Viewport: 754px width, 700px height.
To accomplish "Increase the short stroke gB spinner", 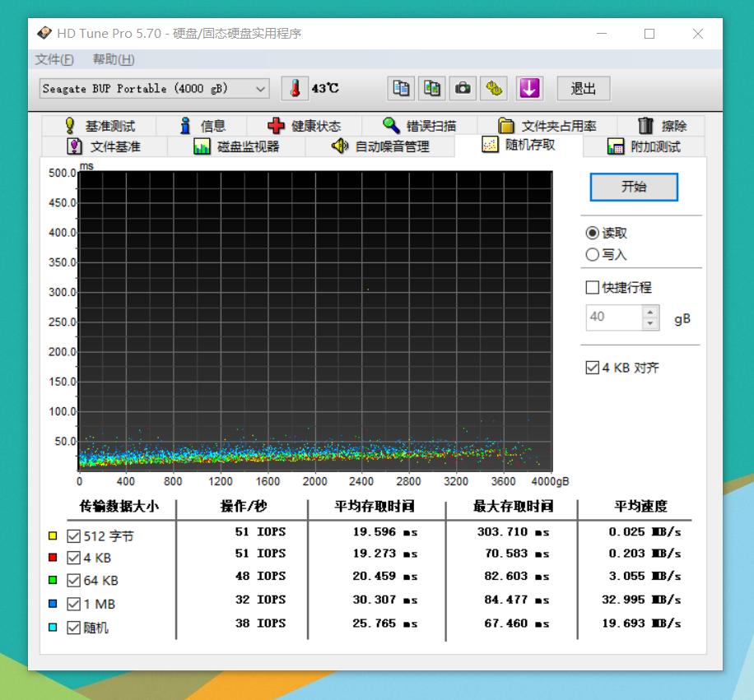I will [x=650, y=312].
